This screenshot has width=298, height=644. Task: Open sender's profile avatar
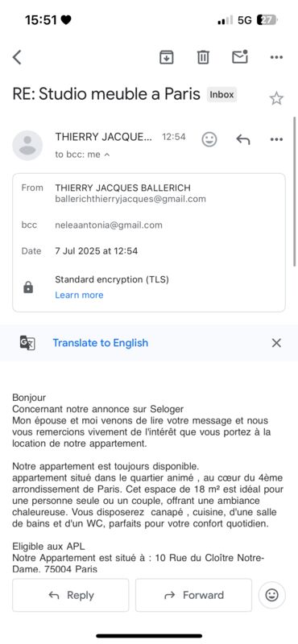coord(27,146)
